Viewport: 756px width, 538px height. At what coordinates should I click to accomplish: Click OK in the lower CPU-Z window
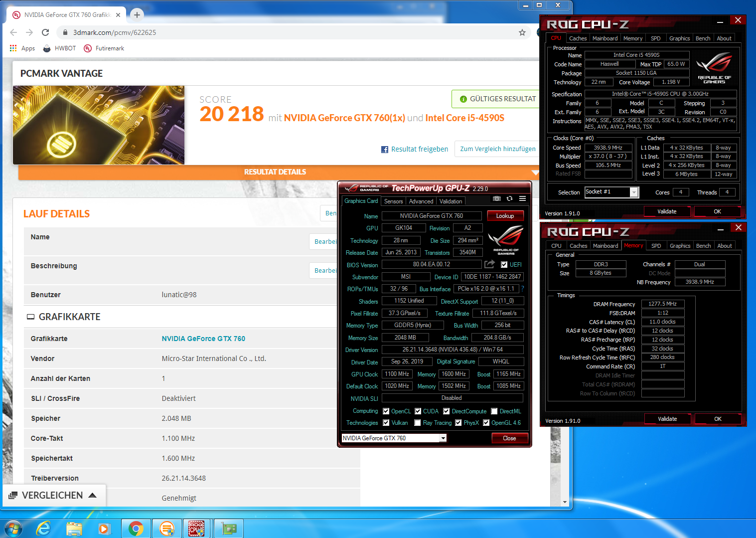tap(718, 419)
